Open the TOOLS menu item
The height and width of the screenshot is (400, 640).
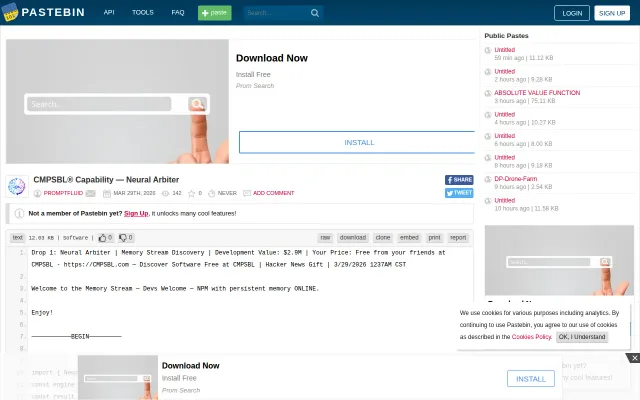[x=143, y=13]
